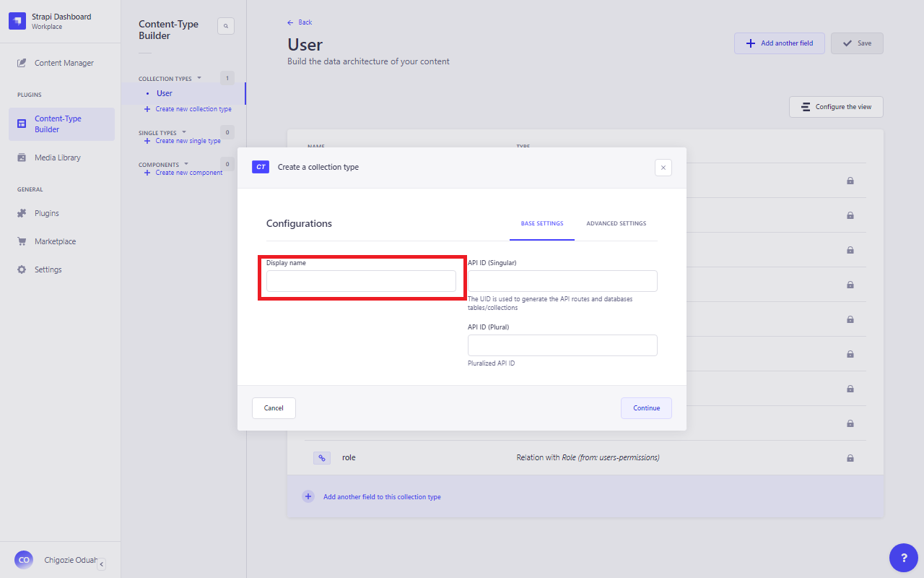Open Media Library from the sidebar
The width and height of the screenshot is (924, 578).
pos(58,158)
